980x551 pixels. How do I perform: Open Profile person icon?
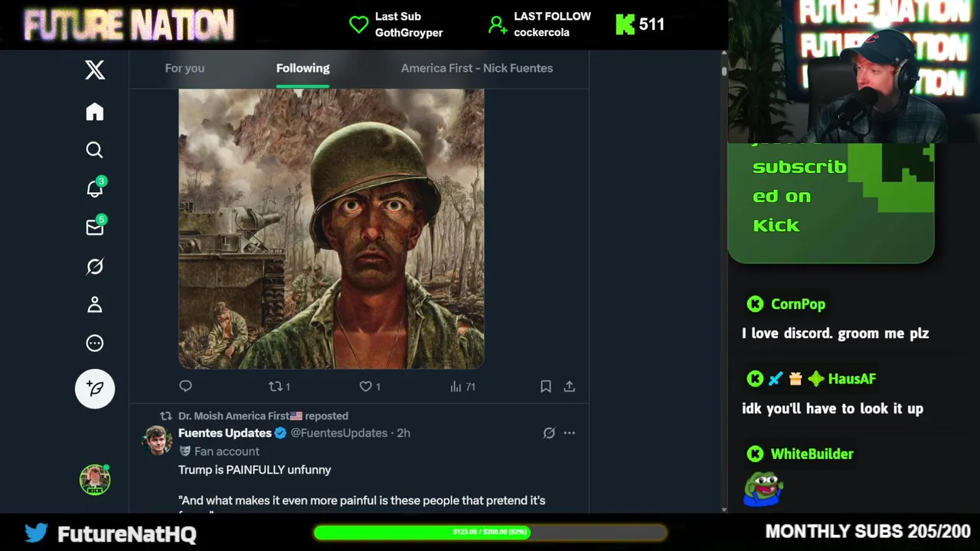(x=95, y=305)
